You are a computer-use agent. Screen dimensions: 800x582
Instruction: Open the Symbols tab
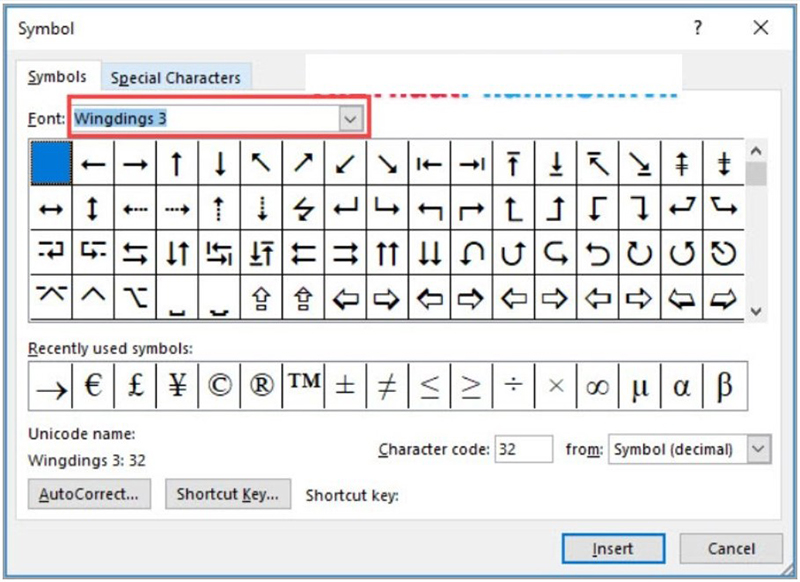[57, 77]
